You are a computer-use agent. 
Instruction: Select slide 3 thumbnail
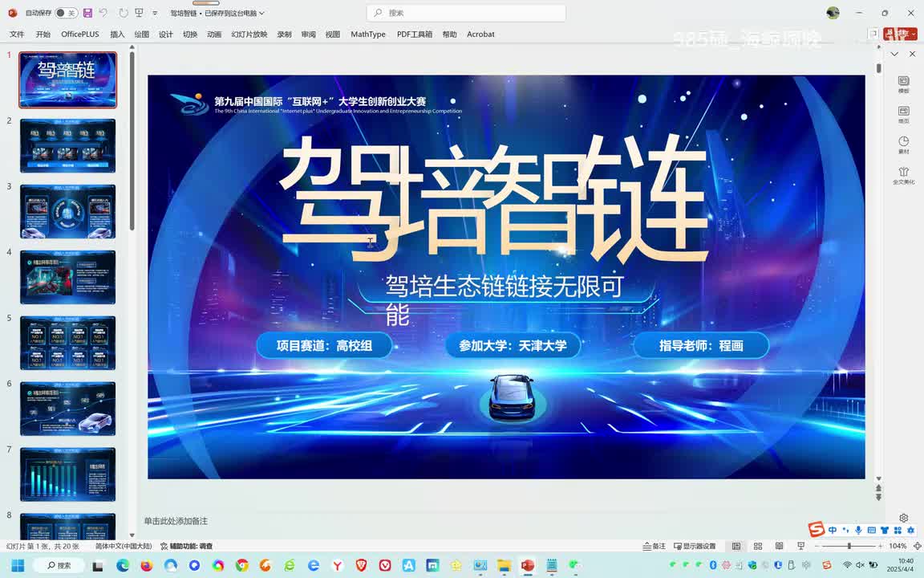pyautogui.click(x=67, y=211)
